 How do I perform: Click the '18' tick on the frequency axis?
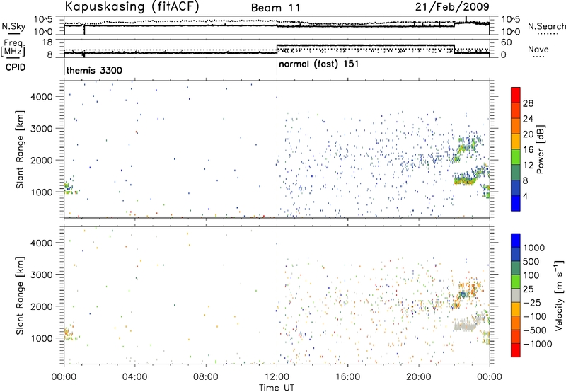pos(47,42)
